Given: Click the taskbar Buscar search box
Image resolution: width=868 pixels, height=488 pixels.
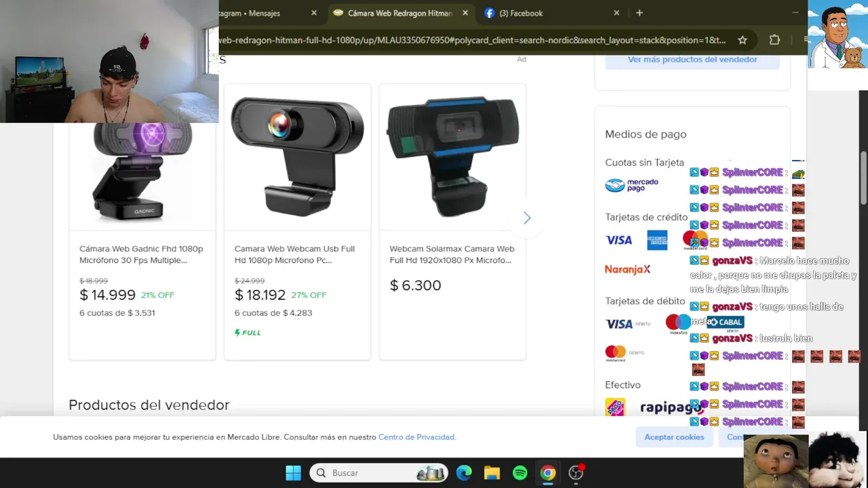Looking at the screenshot, I should click(x=380, y=473).
